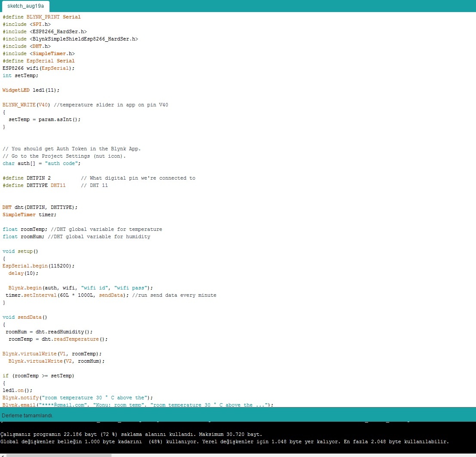
Task: Click the "void setup()" function header
Action: point(20,251)
